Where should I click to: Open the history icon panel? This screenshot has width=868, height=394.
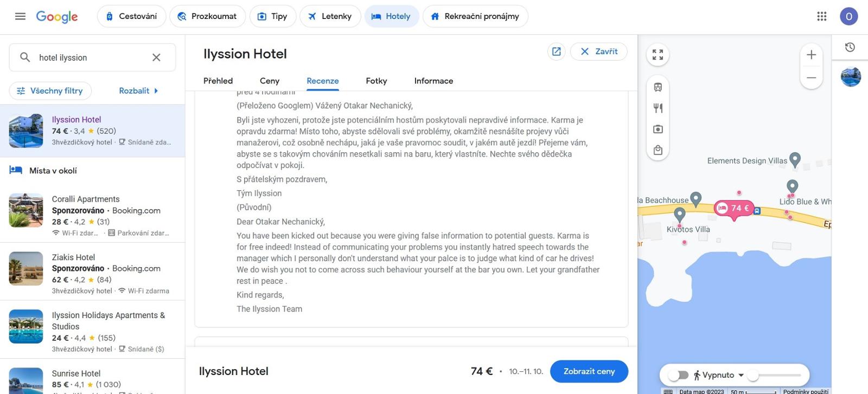click(x=850, y=48)
